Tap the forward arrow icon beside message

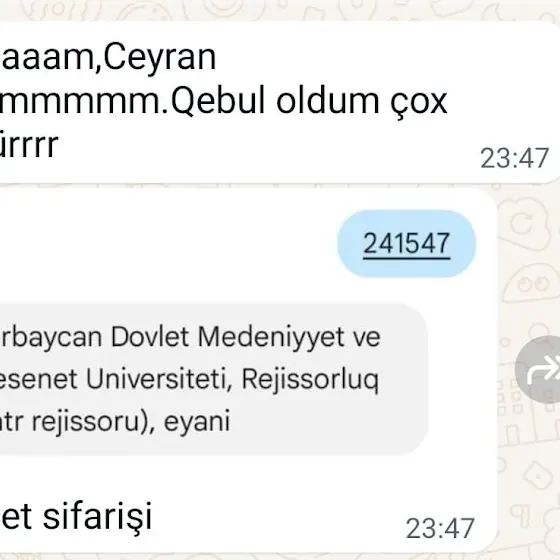pos(539,369)
